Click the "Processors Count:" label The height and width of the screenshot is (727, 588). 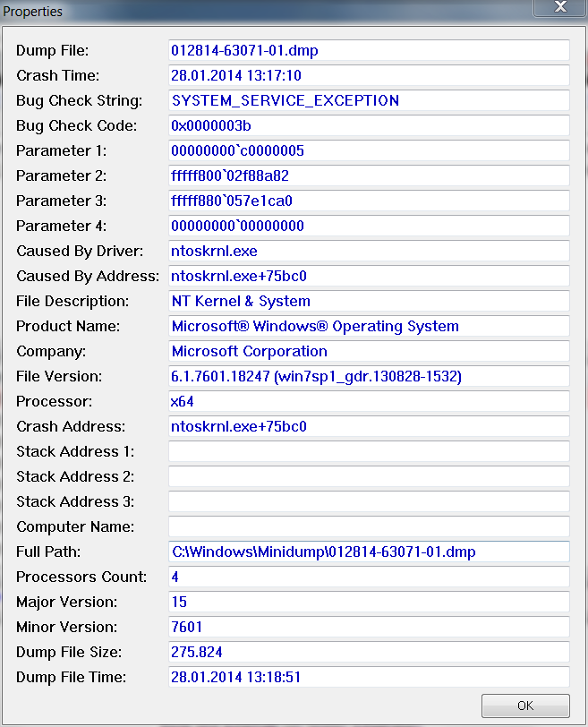[81, 577]
